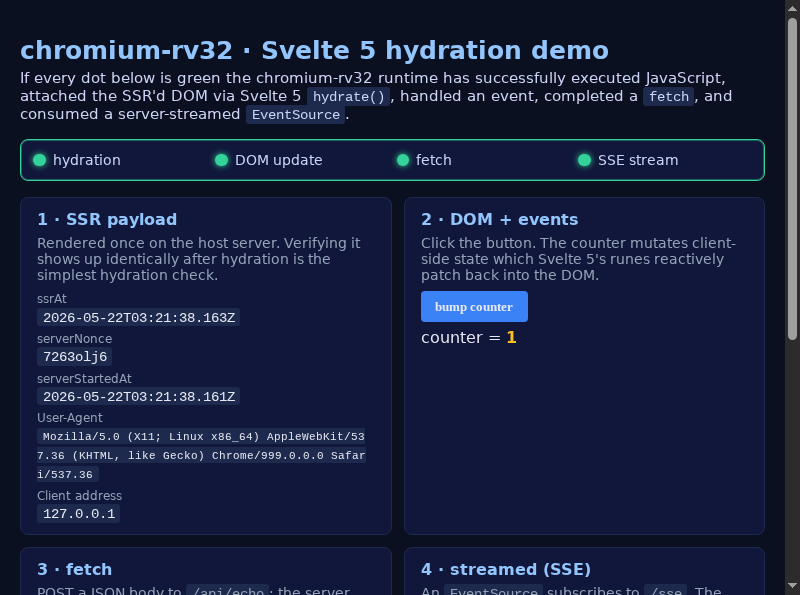The image size is (800, 595).
Task: Click the hydrate() code snippet
Action: pyautogui.click(x=348, y=96)
